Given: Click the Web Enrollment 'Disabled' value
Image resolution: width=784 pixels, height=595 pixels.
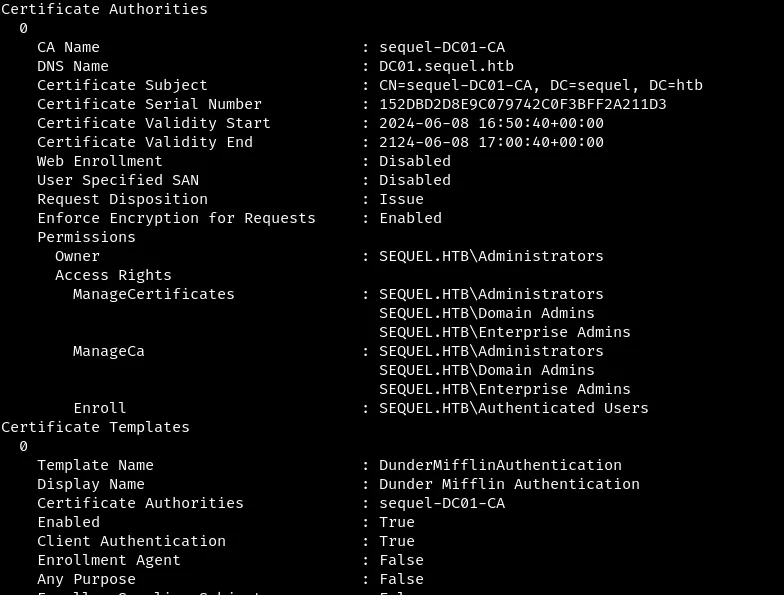Looking at the screenshot, I should [414, 161].
